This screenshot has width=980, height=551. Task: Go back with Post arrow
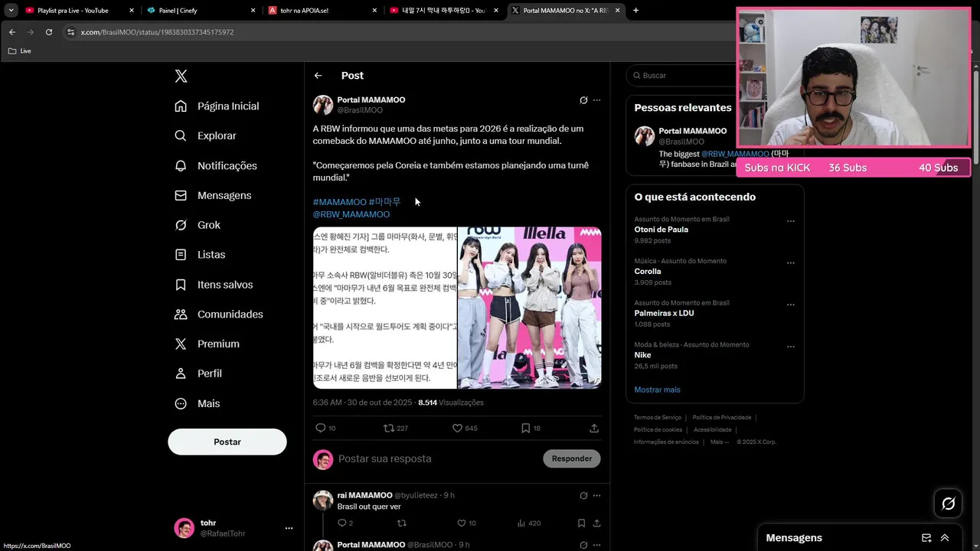(x=318, y=76)
